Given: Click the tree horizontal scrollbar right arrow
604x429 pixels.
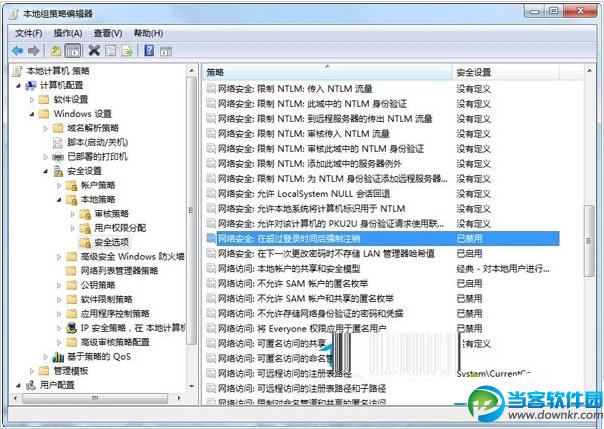Looking at the screenshot, I should click(179, 398).
